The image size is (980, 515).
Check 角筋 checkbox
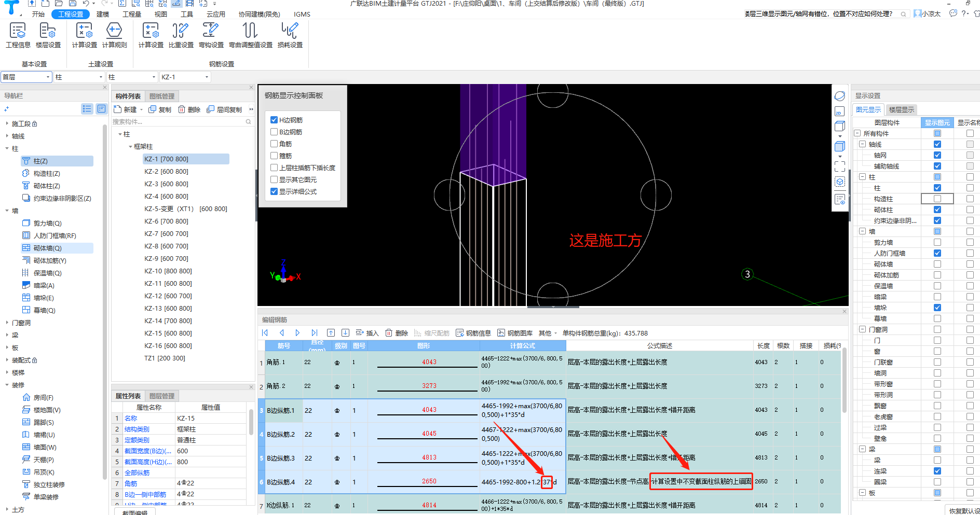click(274, 144)
